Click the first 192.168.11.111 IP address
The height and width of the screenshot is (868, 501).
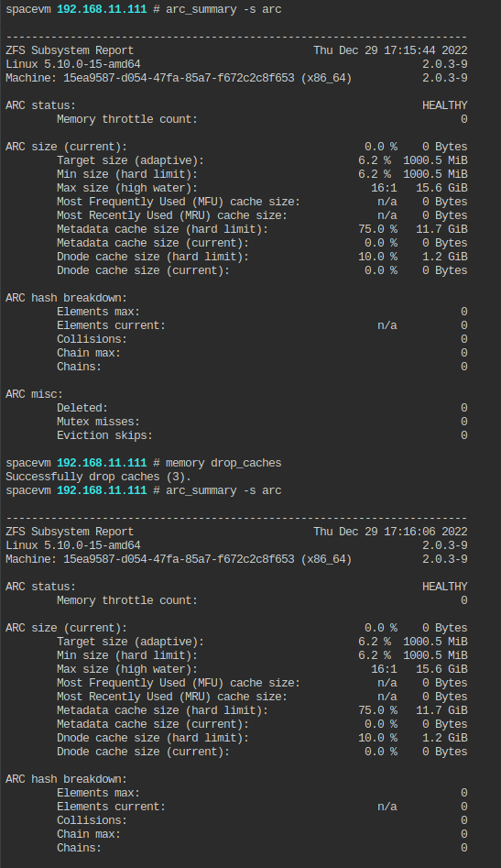point(102,9)
